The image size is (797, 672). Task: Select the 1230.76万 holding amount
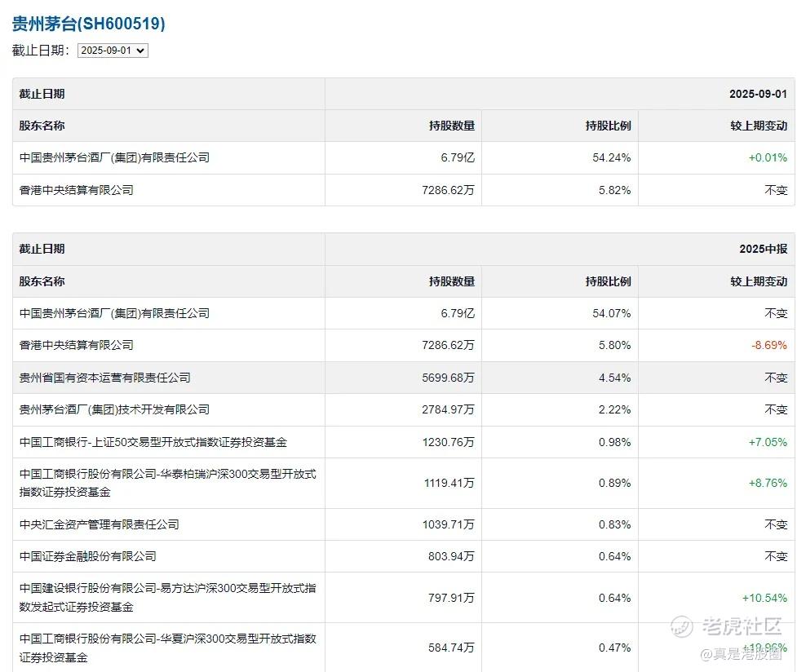pos(448,442)
